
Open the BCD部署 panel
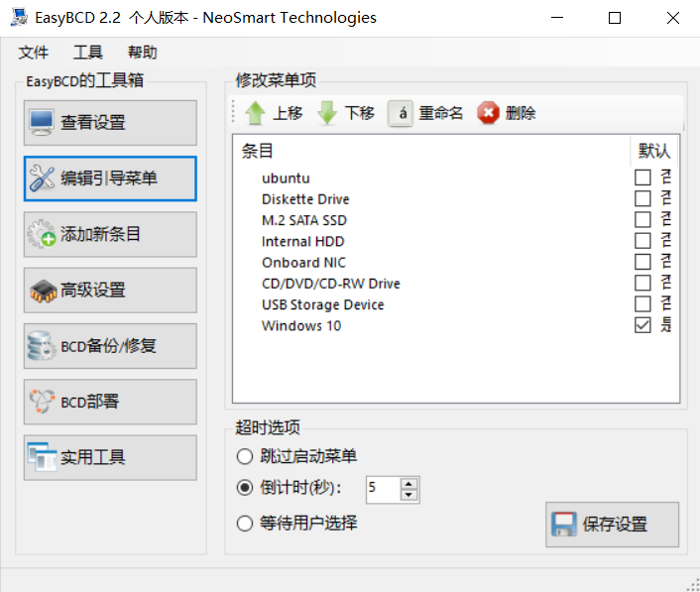pos(110,402)
